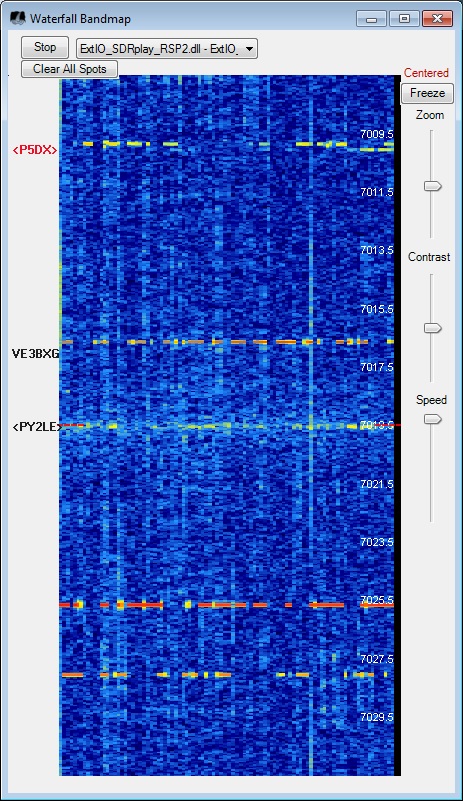463x801 pixels.
Task: Click the 7017.5 frequency marker
Action: (x=377, y=367)
